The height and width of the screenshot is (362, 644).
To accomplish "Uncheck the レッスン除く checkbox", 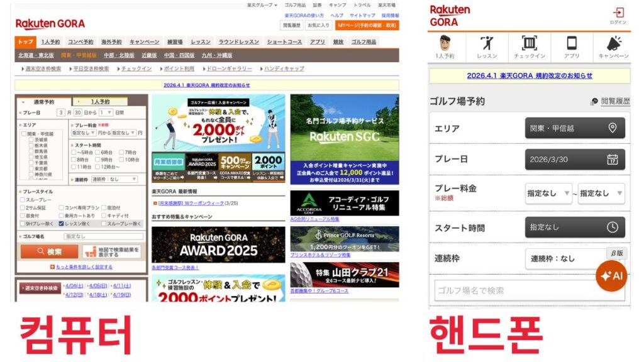I will (x=61, y=223).
